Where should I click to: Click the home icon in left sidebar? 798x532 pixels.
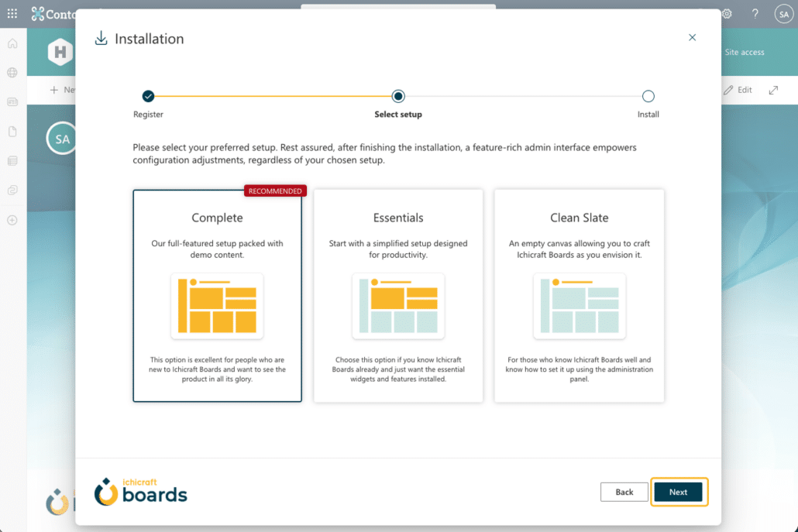pyautogui.click(x=12, y=44)
